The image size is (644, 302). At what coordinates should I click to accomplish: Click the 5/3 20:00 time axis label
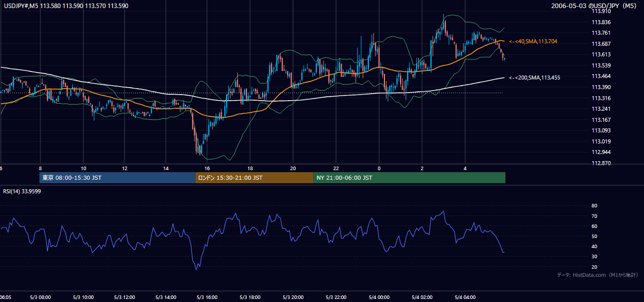(292, 297)
